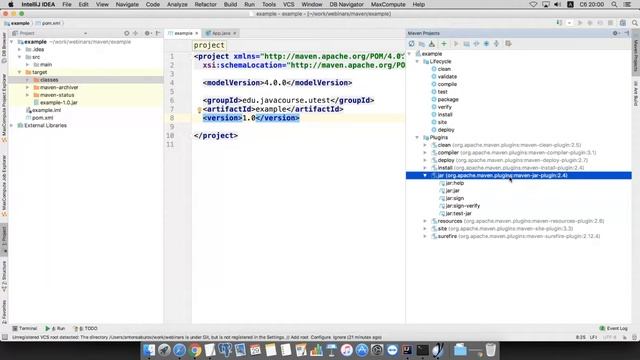640x360 pixels.
Task: Collapse the Lifecycle node in Maven tree
Action: (x=417, y=62)
